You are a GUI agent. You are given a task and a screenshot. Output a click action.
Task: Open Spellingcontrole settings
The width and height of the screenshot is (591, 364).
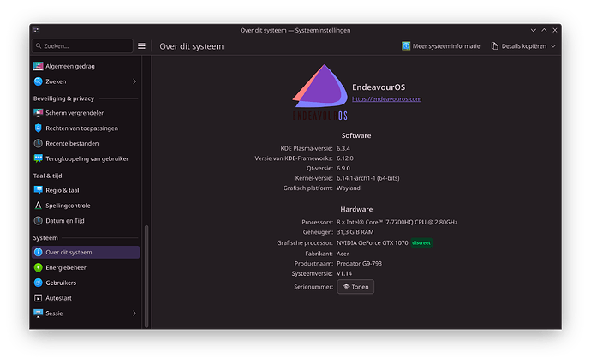pyautogui.click(x=86, y=206)
